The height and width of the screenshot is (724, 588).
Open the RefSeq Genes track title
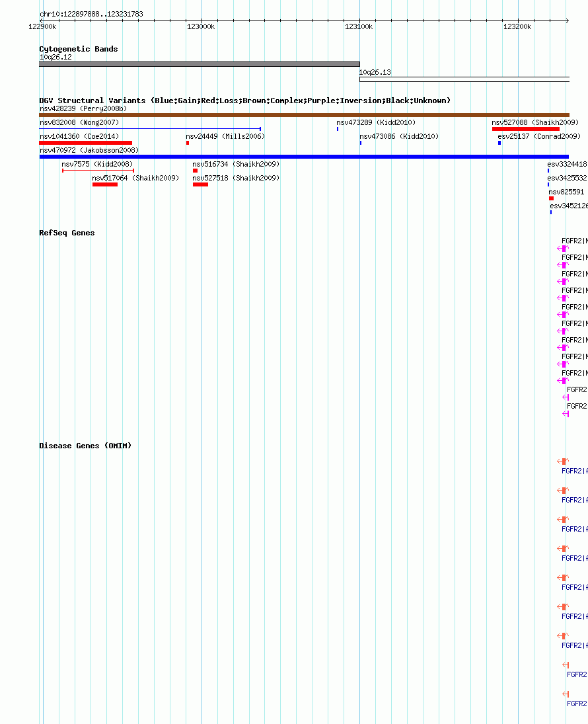67,233
